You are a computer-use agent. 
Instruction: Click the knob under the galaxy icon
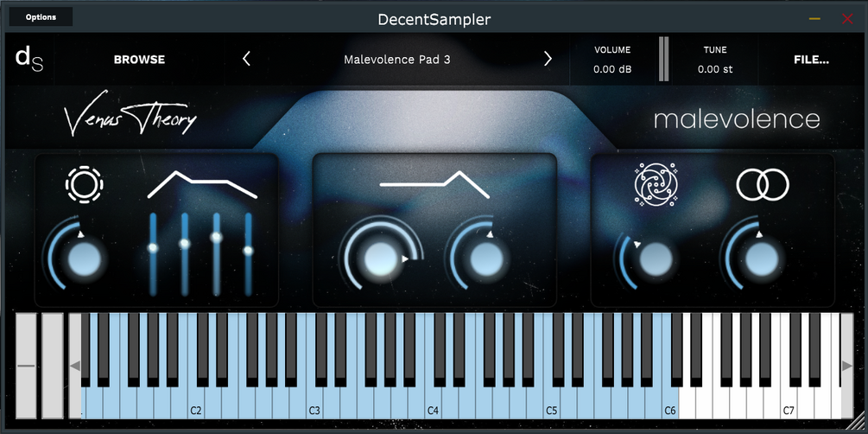pos(656,258)
